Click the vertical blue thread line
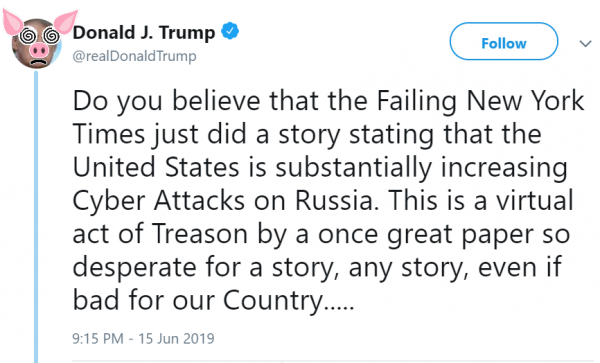This screenshot has width=600, height=363. pos(36,216)
